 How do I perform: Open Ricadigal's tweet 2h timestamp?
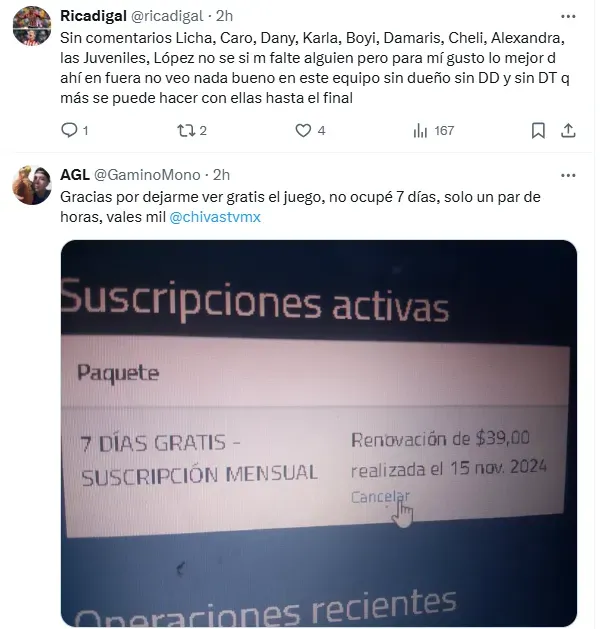(225, 16)
